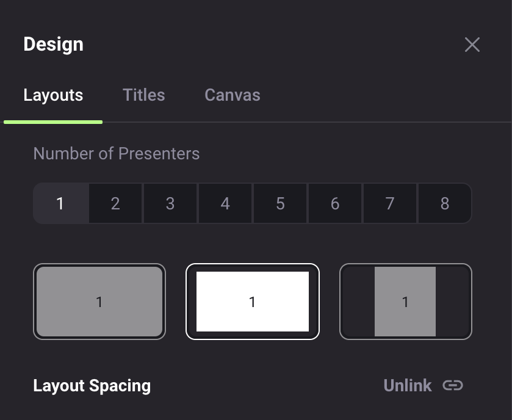
Task: Open the Canvas tab
Action: coord(233,95)
